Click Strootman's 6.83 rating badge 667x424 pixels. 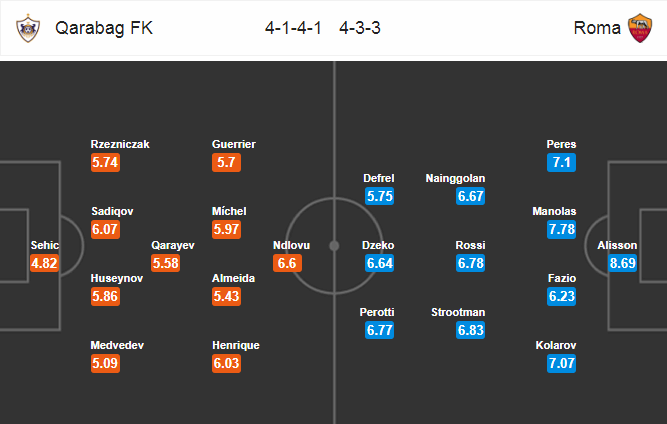point(470,330)
